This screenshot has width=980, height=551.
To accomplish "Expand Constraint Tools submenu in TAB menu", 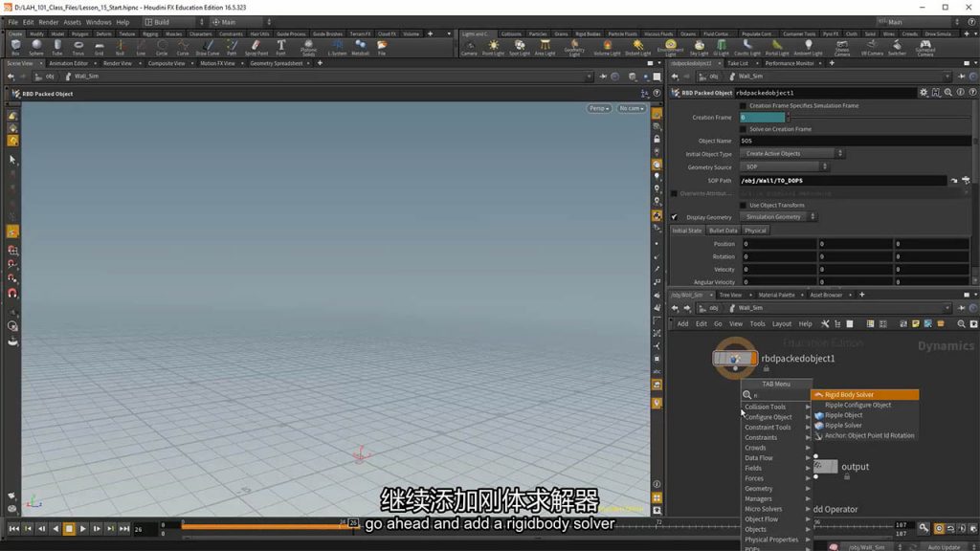I will click(x=776, y=428).
